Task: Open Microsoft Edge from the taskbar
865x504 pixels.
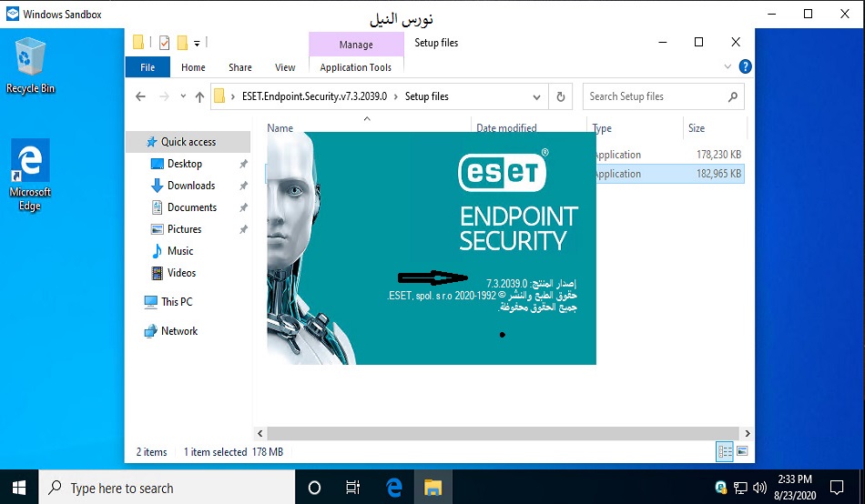Action: click(x=394, y=488)
